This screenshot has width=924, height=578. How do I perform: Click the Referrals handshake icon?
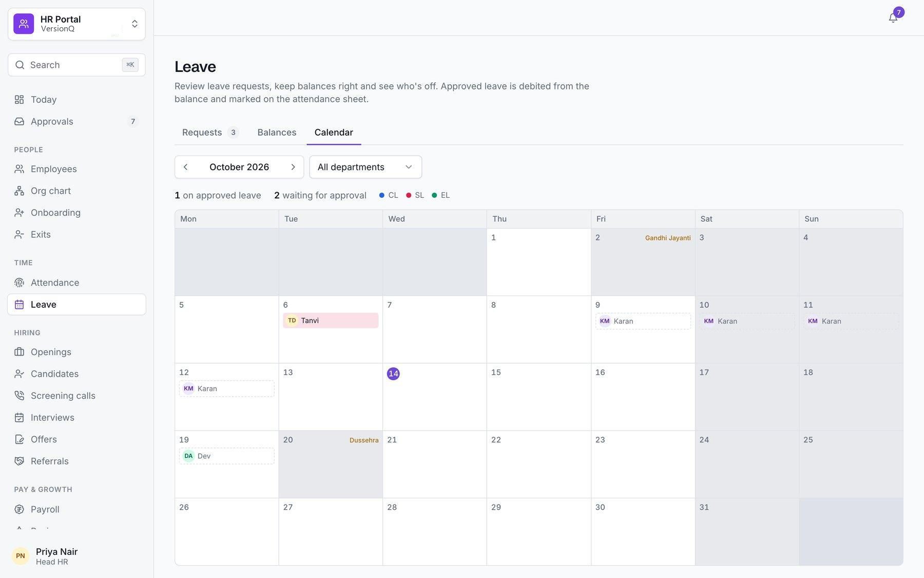[x=20, y=461]
